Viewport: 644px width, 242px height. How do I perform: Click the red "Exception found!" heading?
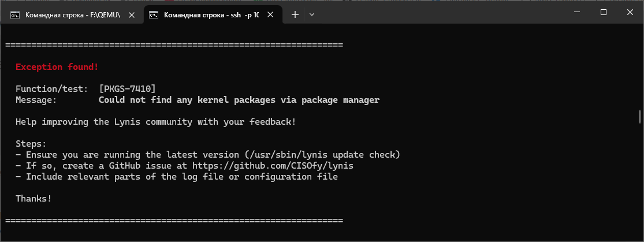pyautogui.click(x=57, y=67)
